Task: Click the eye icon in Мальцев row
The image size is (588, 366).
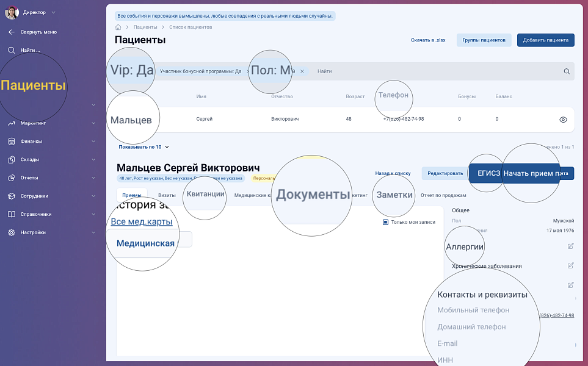Action: click(563, 120)
